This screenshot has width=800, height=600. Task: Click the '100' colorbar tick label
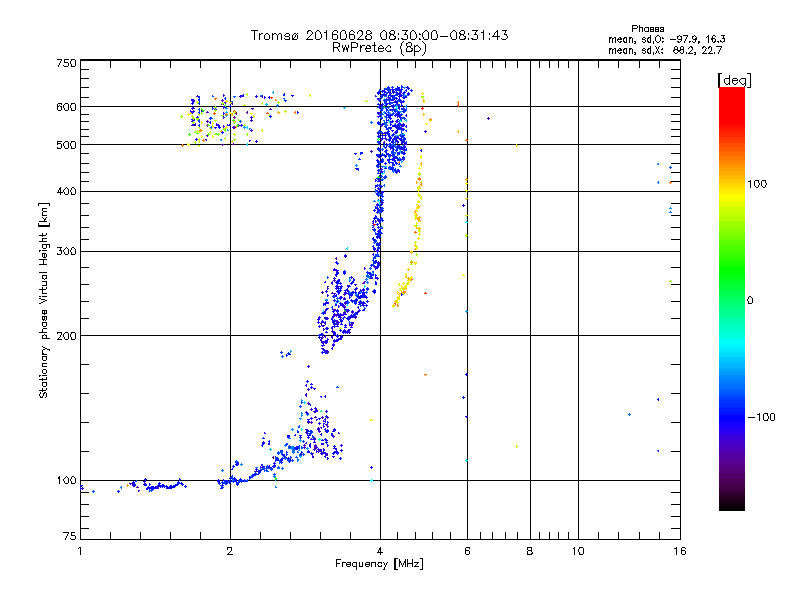point(757,184)
